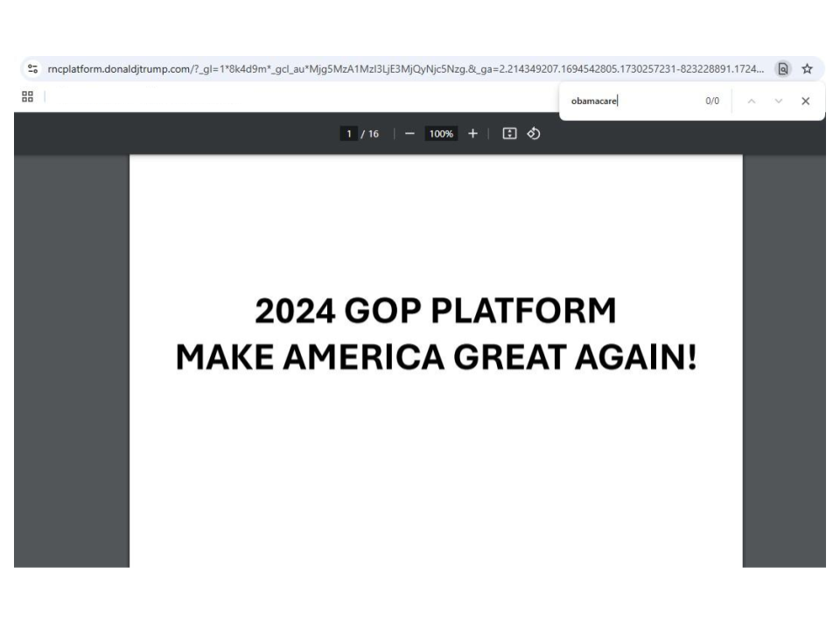Click the find-in-page icon in address bar
The height and width of the screenshot is (630, 840).
click(783, 69)
